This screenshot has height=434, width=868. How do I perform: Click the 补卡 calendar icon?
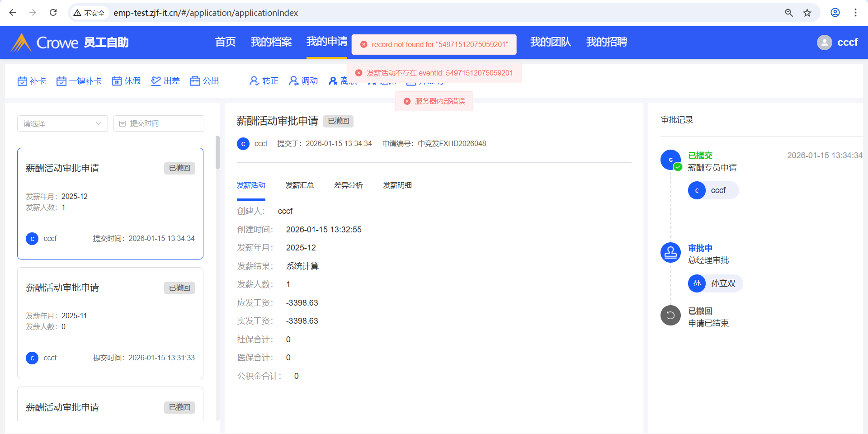(22, 81)
